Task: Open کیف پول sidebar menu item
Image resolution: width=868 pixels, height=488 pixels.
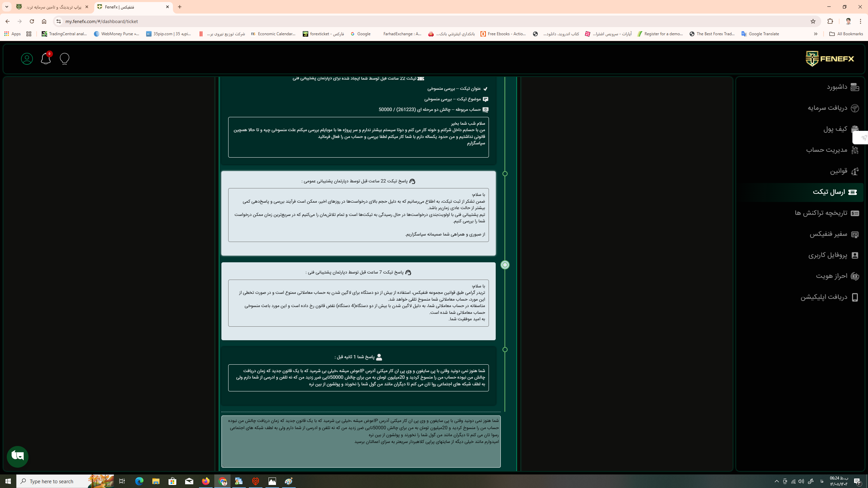Action: pos(835,129)
